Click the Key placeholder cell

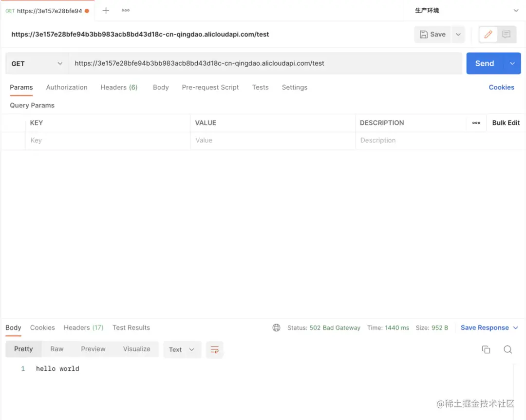point(108,140)
